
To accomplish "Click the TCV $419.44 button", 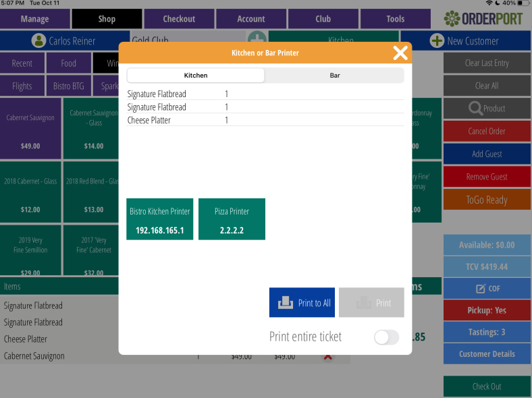I will point(487,267).
